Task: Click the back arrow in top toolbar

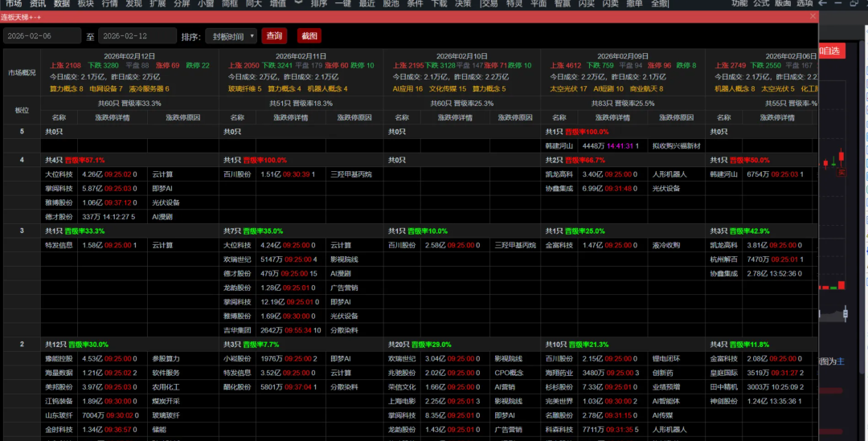Action: tap(823, 3)
